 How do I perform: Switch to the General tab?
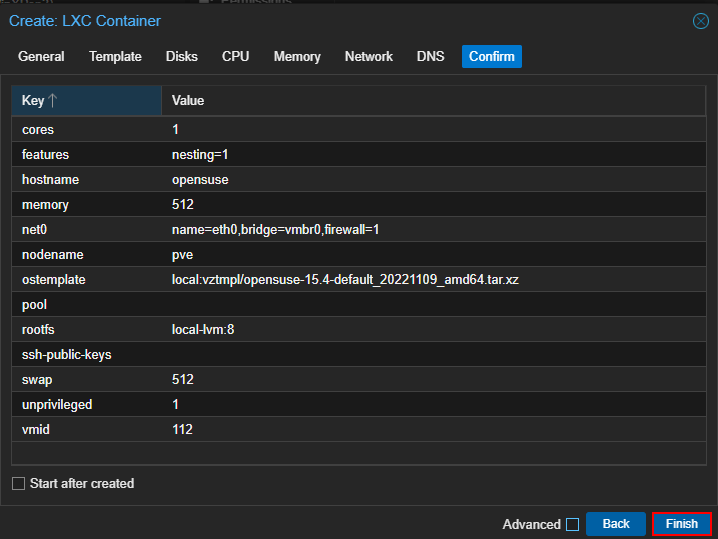41,57
